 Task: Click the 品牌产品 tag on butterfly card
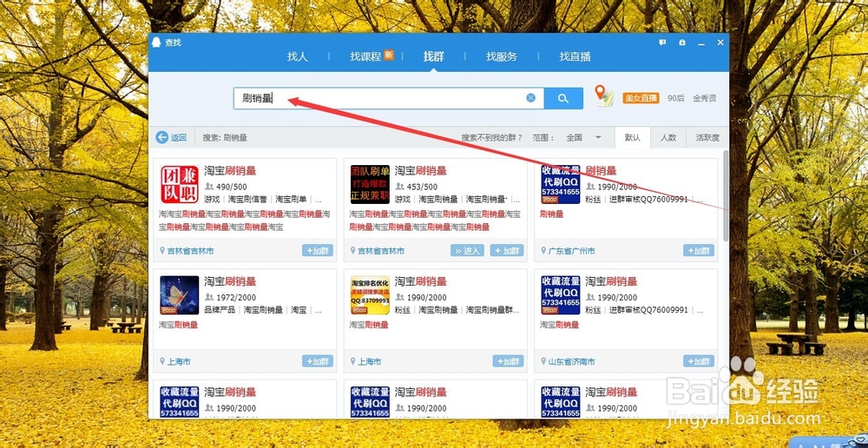pyautogui.click(x=220, y=310)
